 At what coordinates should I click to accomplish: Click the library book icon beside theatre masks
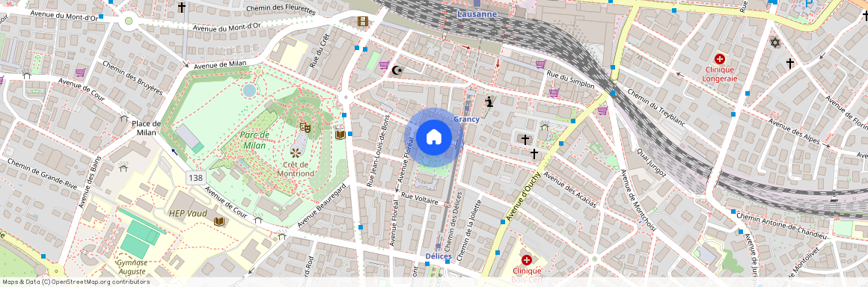coord(340,135)
